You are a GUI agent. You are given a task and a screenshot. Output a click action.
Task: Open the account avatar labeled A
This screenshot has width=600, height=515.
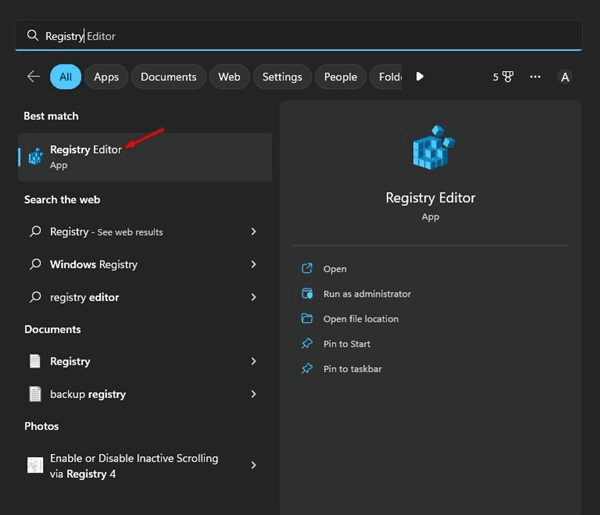tap(565, 77)
